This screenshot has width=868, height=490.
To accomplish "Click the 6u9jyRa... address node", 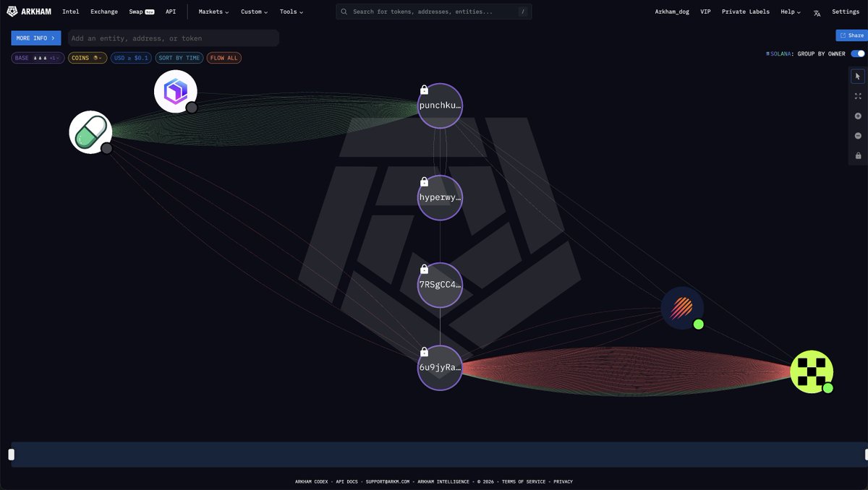I will coord(440,368).
